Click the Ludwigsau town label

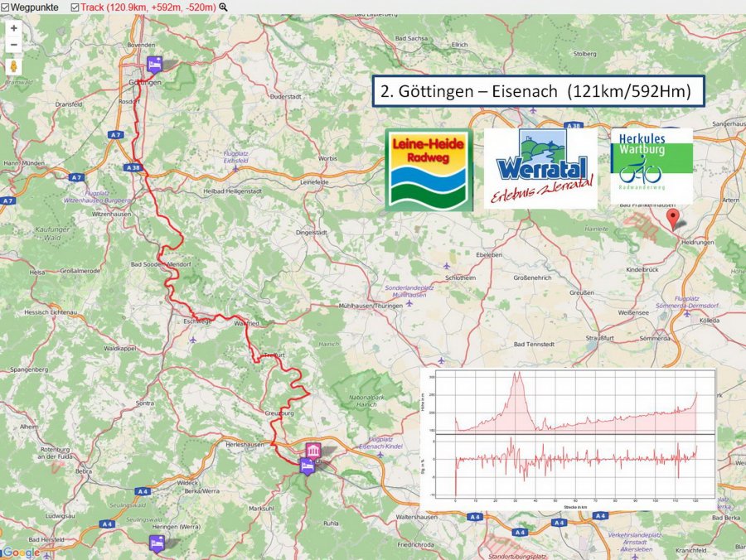[x=60, y=516]
